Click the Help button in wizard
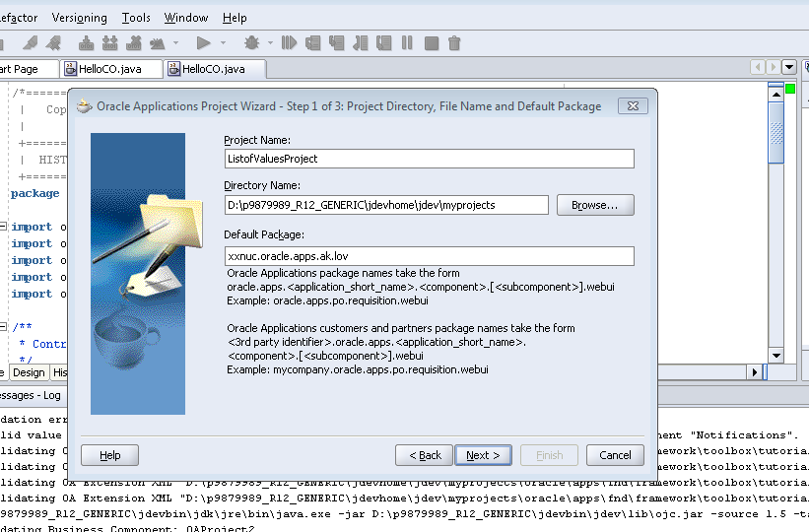 (110, 455)
